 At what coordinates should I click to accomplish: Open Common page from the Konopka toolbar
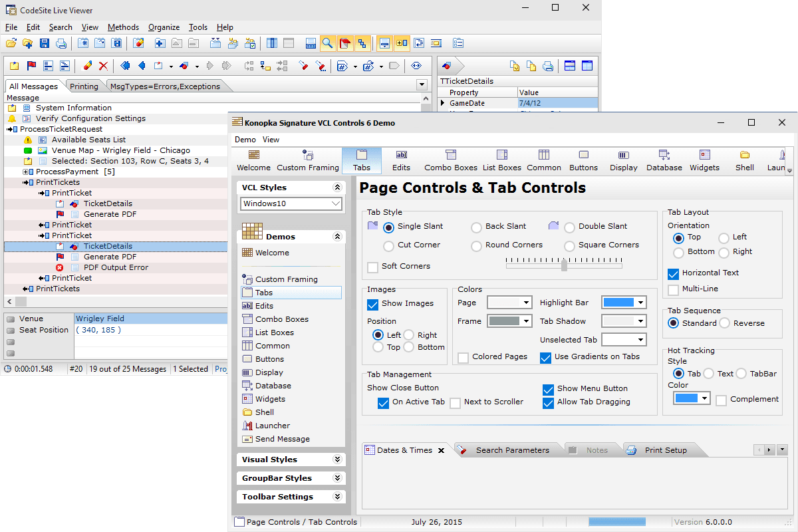coord(544,161)
